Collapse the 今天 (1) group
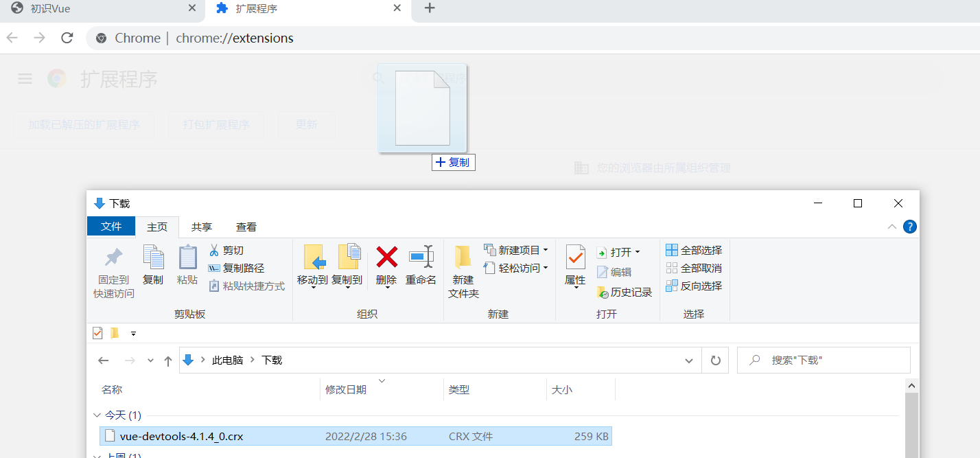Image resolution: width=980 pixels, height=458 pixels. [97, 415]
